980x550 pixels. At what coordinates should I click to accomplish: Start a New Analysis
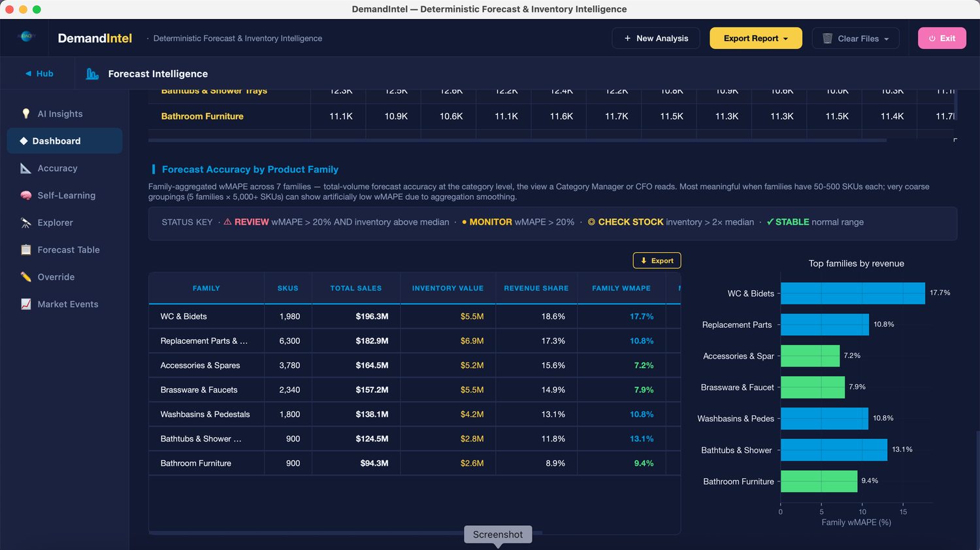[655, 39]
